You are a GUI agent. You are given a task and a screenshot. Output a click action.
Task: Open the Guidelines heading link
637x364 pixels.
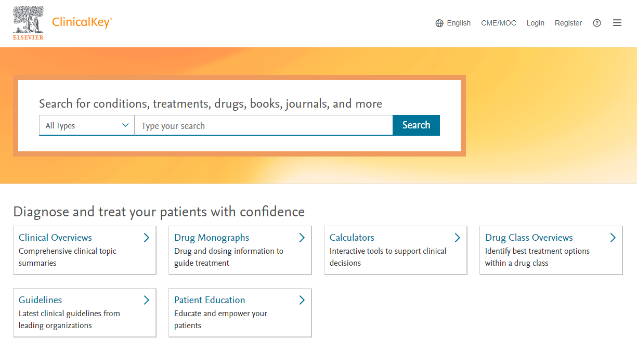point(40,300)
